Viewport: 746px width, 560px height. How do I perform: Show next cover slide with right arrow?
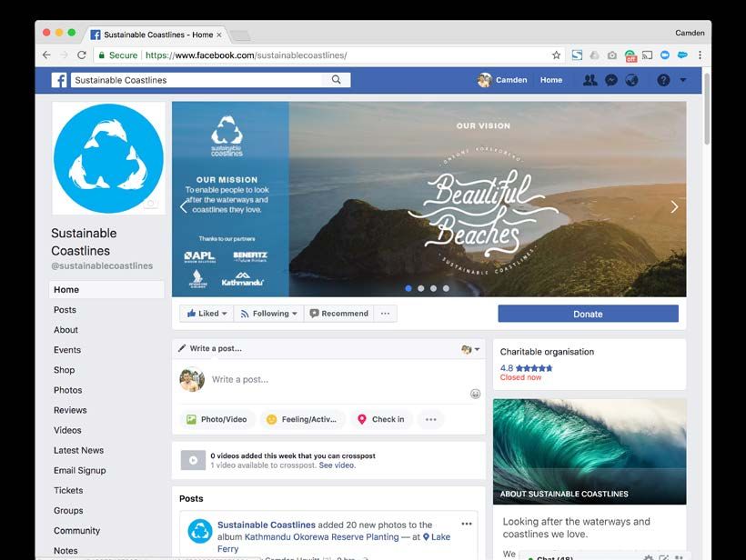tap(674, 206)
